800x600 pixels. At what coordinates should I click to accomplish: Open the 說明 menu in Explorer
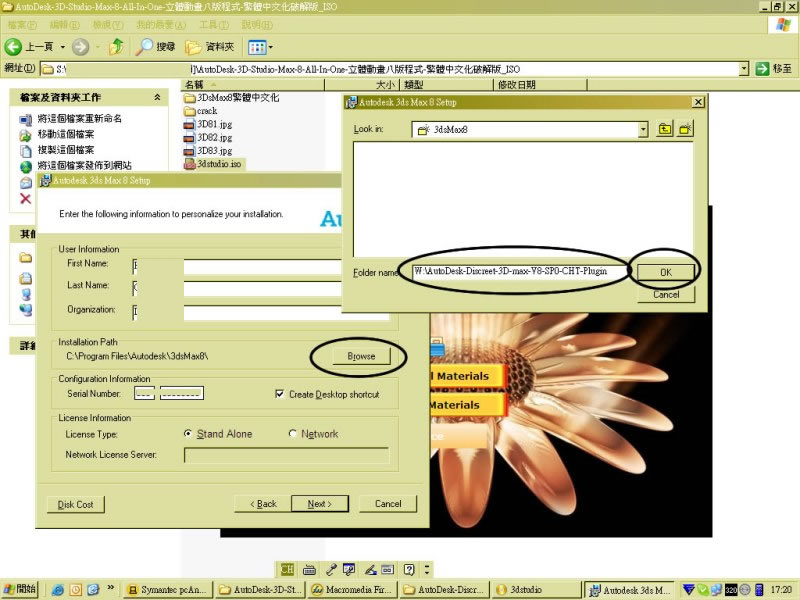257,25
